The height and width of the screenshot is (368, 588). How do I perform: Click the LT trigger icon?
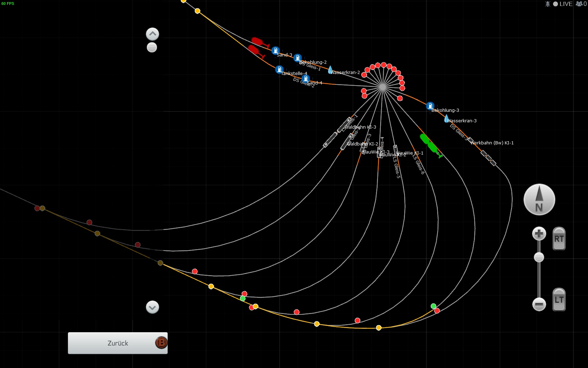tap(559, 300)
